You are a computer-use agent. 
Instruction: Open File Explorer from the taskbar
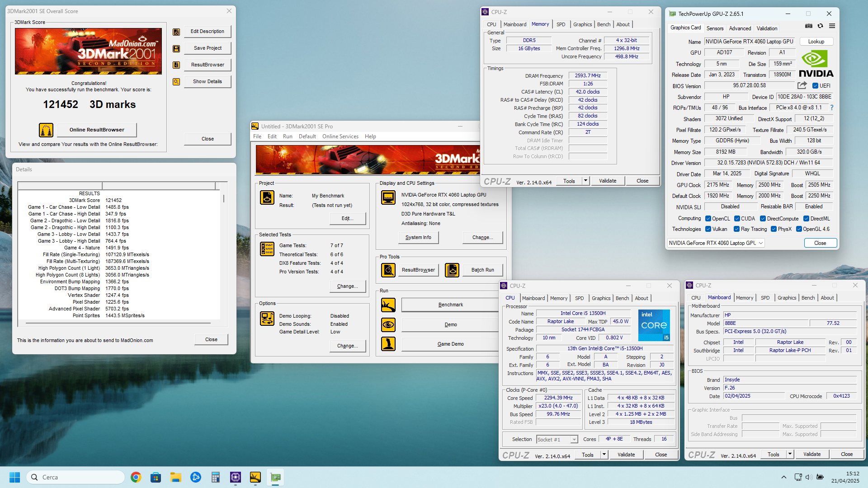[x=175, y=477]
